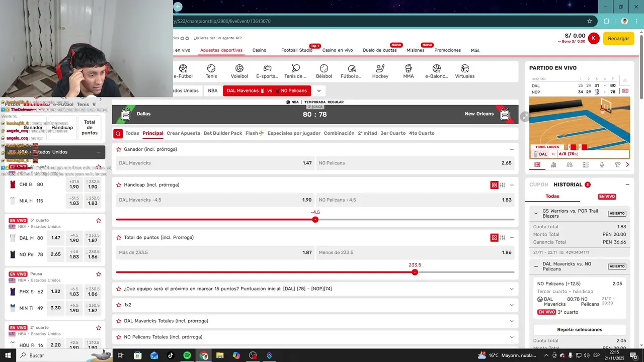Collapse the Hándicap market section
Viewport: 644px width, 362px height.
[x=512, y=185]
